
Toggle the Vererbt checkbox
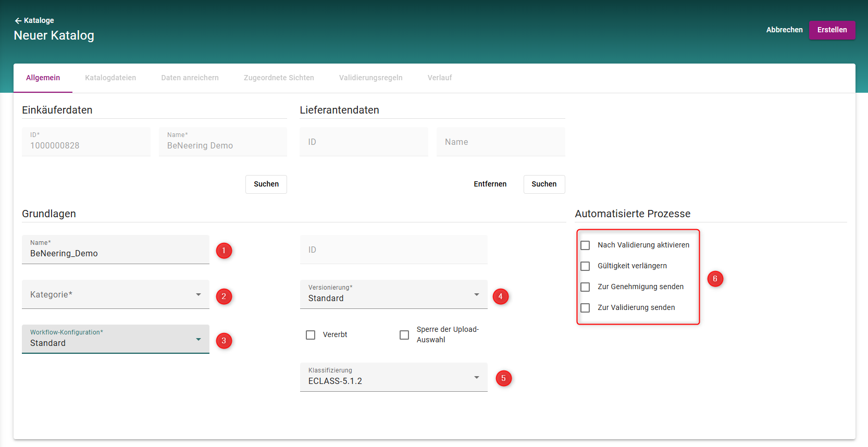tap(311, 335)
